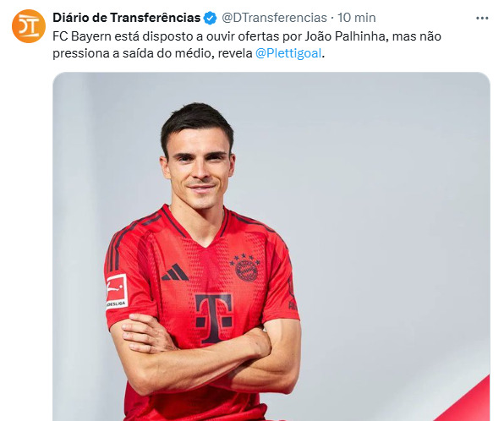Click the Bundesliga sleeve patch
The width and height of the screenshot is (504, 421).
[117, 291]
